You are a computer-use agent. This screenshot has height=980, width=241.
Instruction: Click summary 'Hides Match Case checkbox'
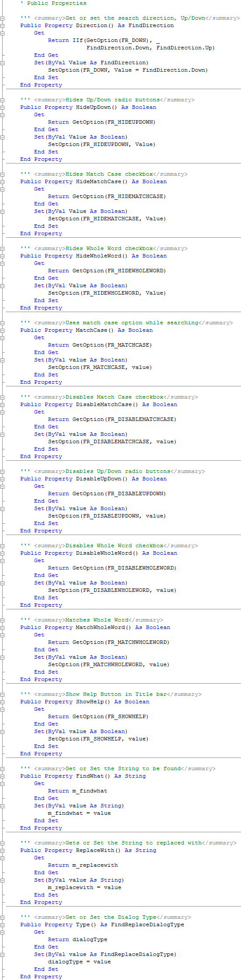click(109, 174)
